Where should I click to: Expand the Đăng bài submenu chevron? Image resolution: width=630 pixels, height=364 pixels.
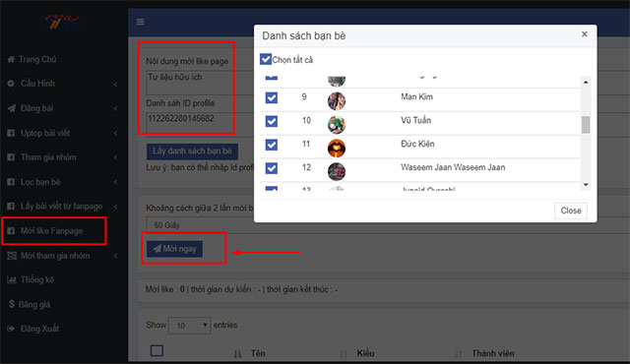pos(116,108)
